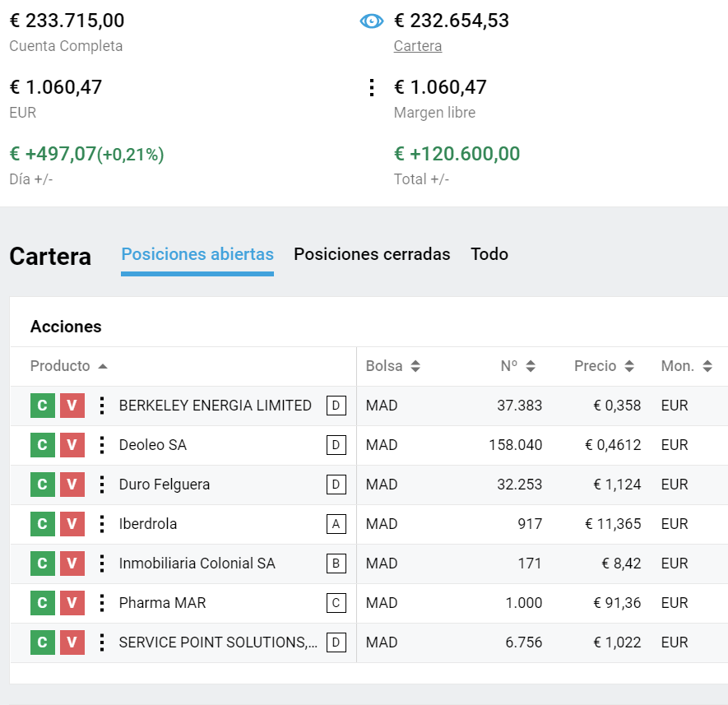
Task: Click the D badge on Duro Felguera row
Action: [x=336, y=485]
